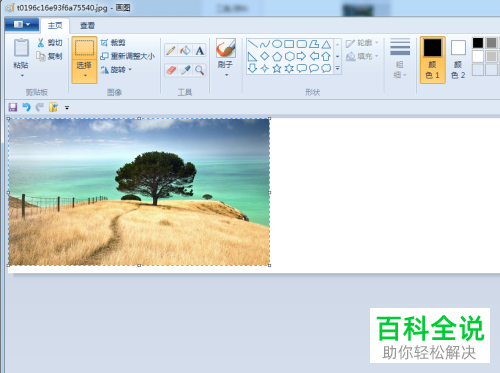Pick the light gray palette swatch
Image resolution: width=500 pixels, height=373 pixels.
click(x=491, y=56)
